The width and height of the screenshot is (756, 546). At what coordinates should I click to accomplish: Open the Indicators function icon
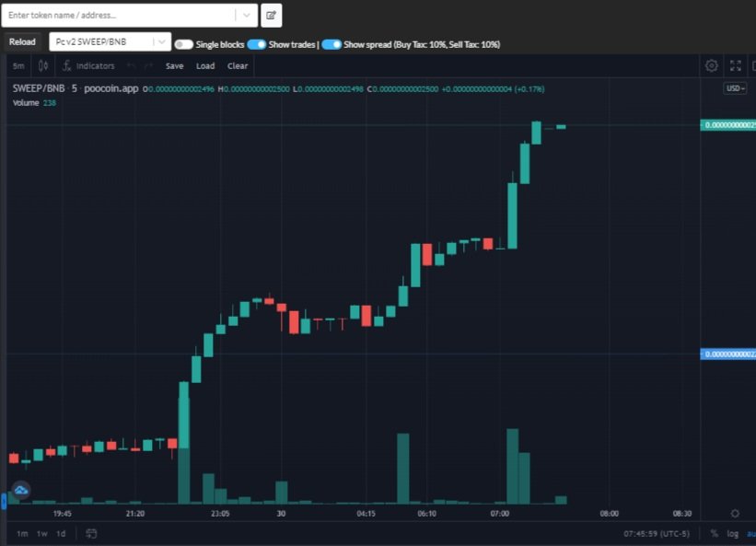67,65
